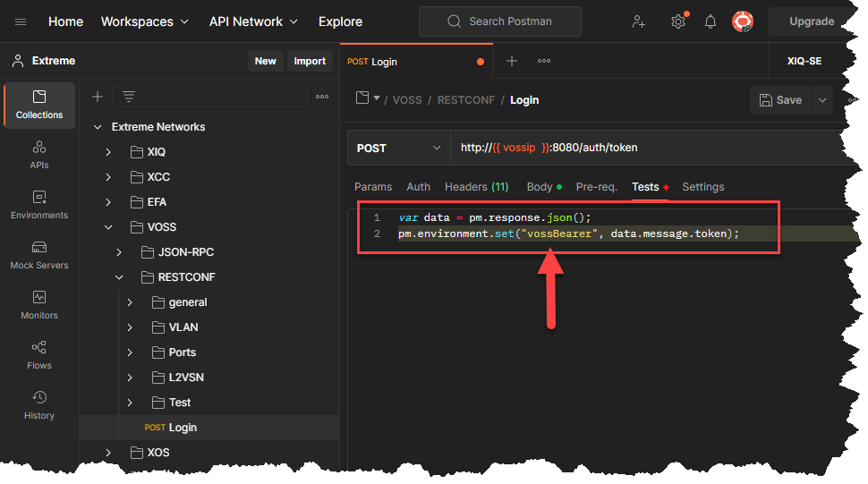Viewport: 868px width, 484px height.
Task: Open the APIs sidebar section
Action: (x=39, y=155)
